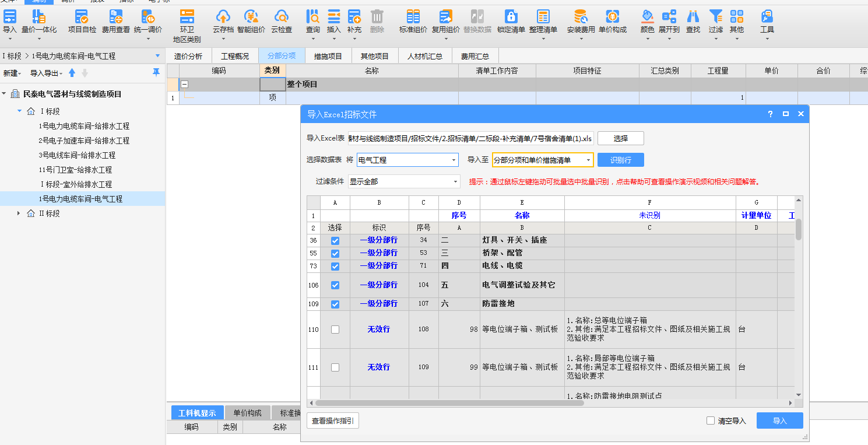
Task: Open the 过滤条件 显示全部 dropdown
Action: tap(404, 181)
